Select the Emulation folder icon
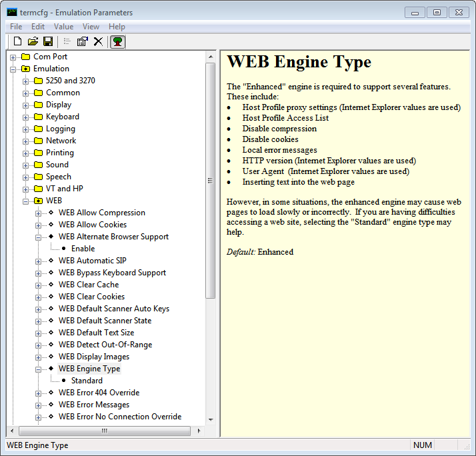476x456 pixels. pos(26,69)
